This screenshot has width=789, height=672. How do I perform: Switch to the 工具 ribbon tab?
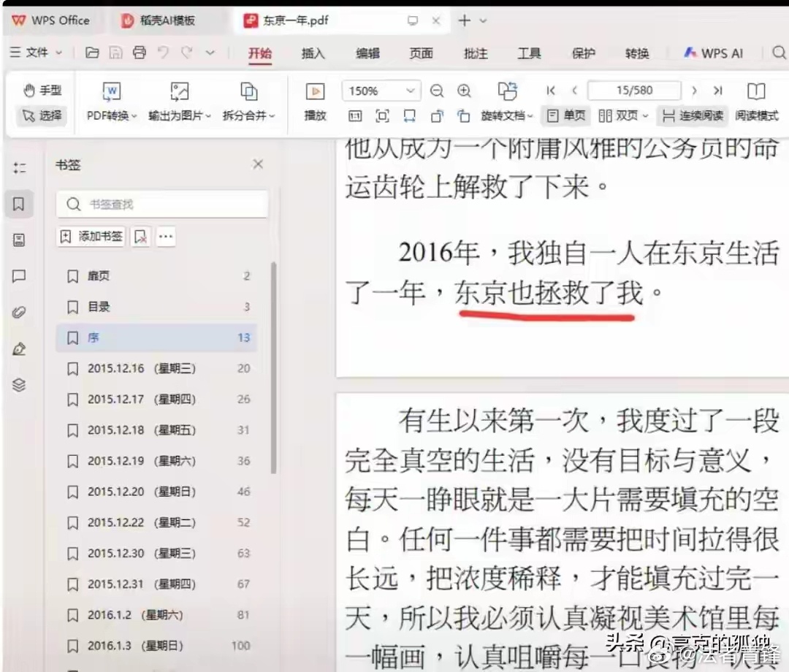coord(530,53)
